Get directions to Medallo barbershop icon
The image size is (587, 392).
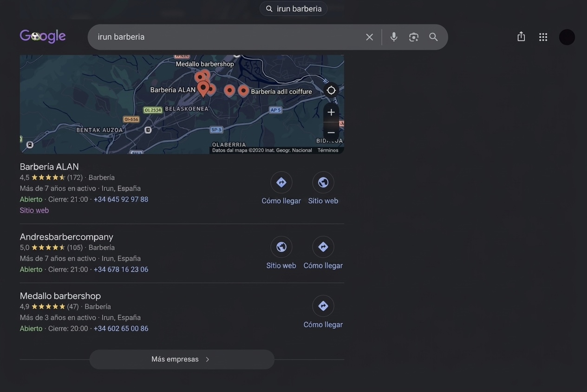coord(323,306)
